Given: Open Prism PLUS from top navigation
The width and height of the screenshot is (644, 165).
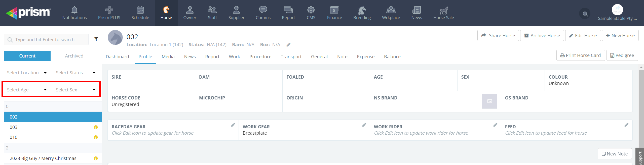Looking at the screenshot, I should tap(109, 10).
